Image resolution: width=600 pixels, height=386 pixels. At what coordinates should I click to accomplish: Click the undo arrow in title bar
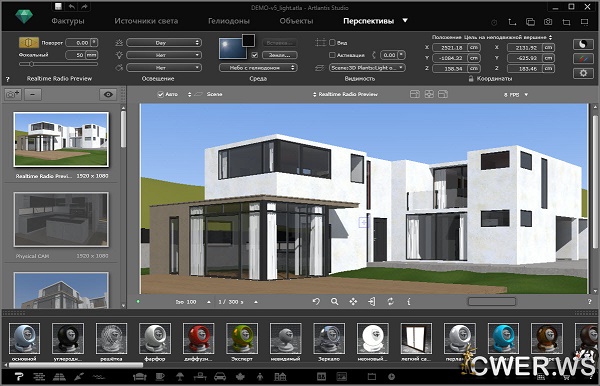tap(71, 6)
